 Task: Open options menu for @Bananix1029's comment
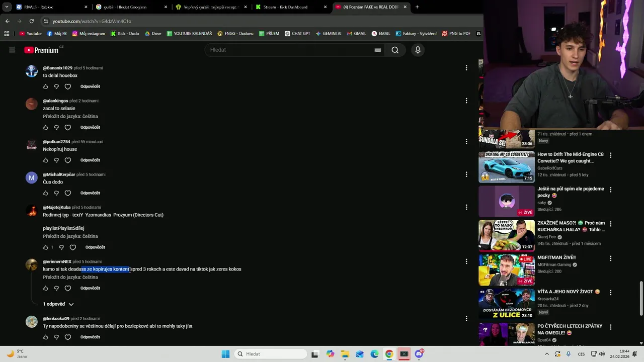pos(466,68)
